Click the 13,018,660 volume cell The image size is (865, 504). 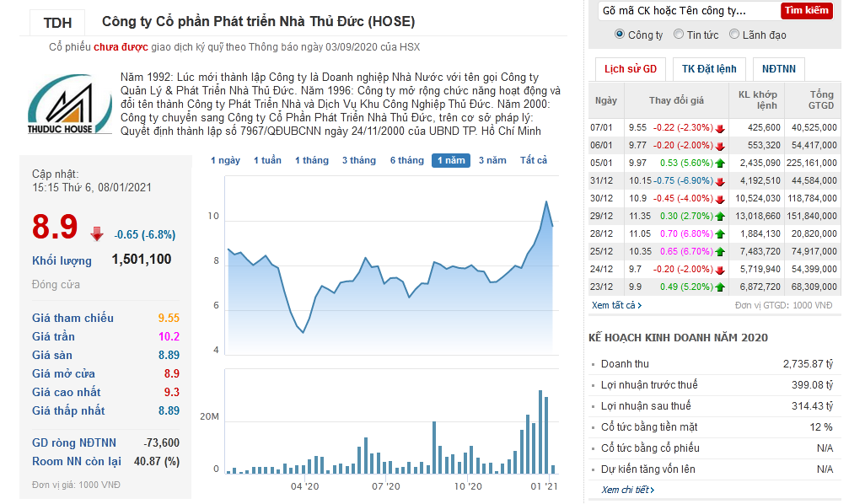[x=758, y=216]
